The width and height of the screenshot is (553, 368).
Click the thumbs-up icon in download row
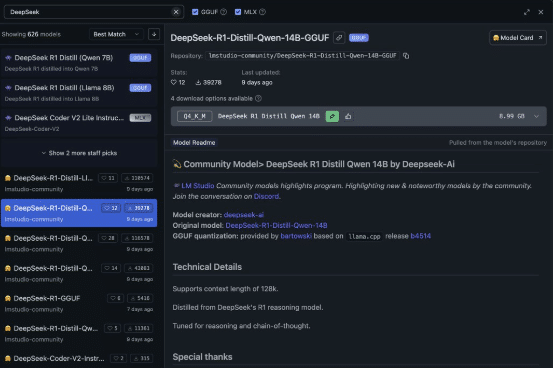pyautogui.click(x=348, y=116)
